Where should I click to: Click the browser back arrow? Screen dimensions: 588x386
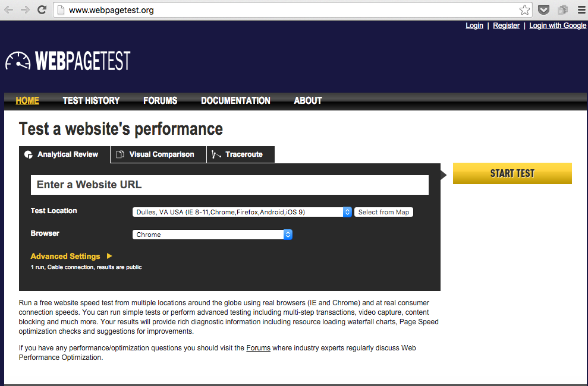click(9, 10)
